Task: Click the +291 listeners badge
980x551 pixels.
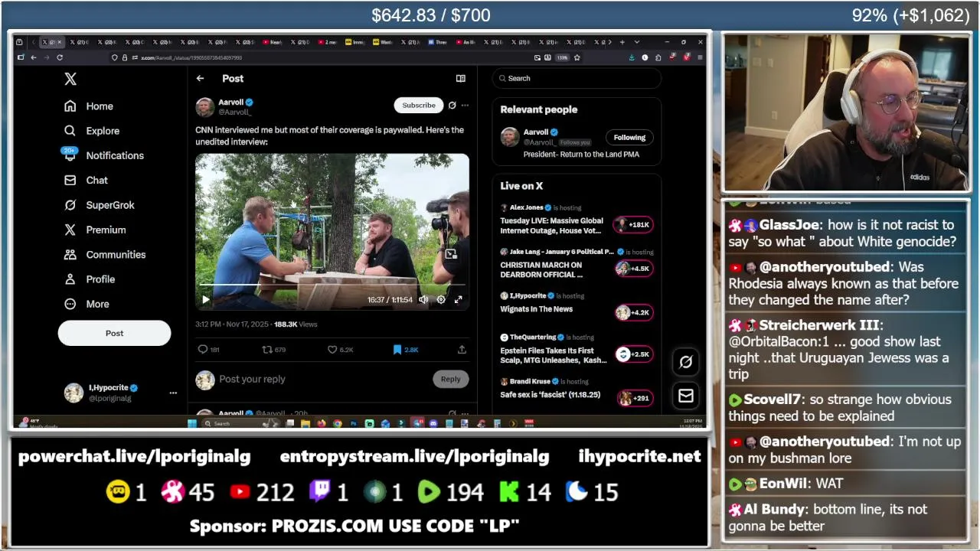Action: pos(635,398)
